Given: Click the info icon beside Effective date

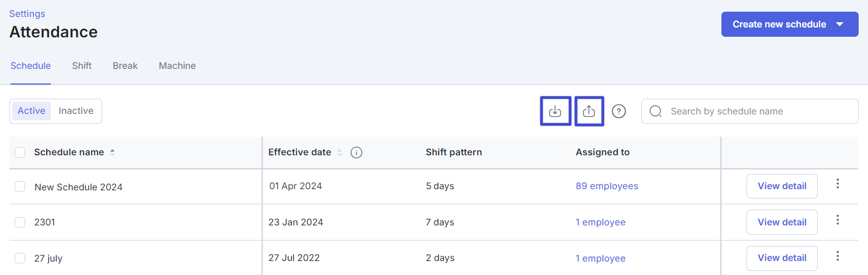Looking at the screenshot, I should click(x=356, y=152).
